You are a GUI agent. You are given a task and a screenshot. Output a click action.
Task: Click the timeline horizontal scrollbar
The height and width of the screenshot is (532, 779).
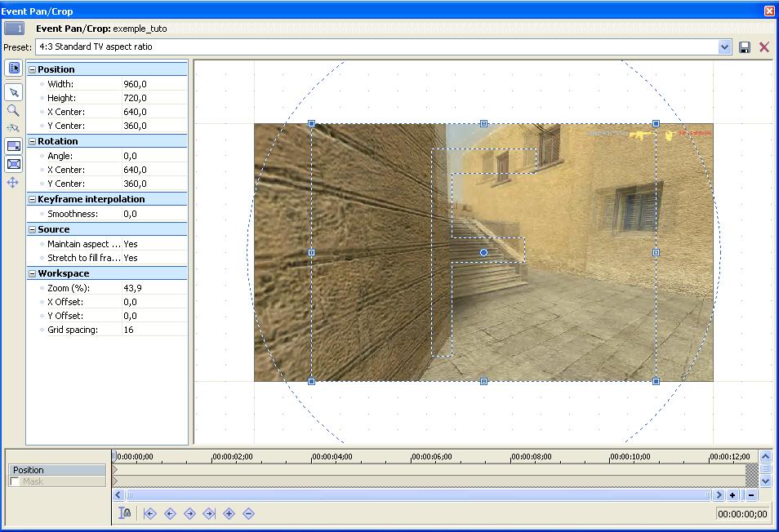[418, 494]
